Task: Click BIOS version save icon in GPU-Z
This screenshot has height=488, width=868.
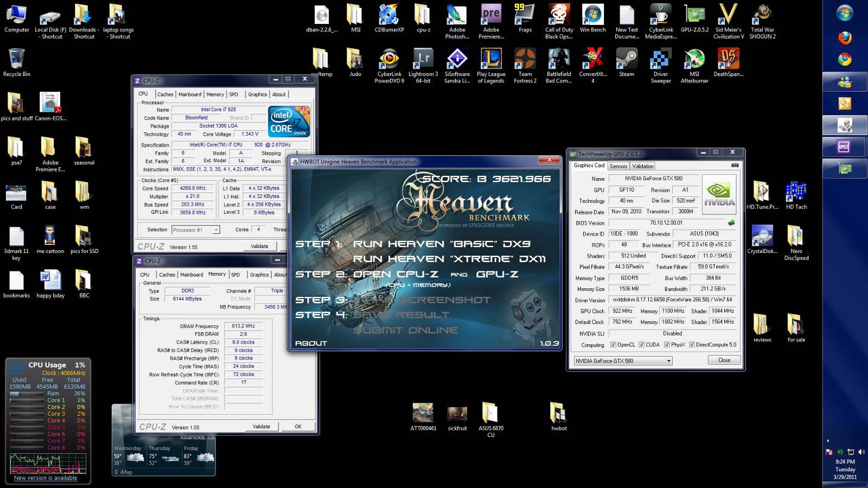Action: (x=731, y=223)
